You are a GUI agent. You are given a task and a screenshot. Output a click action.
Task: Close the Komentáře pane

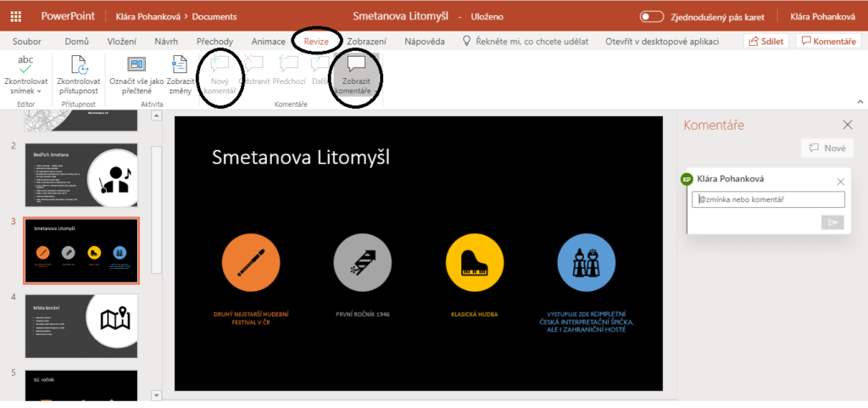(847, 125)
